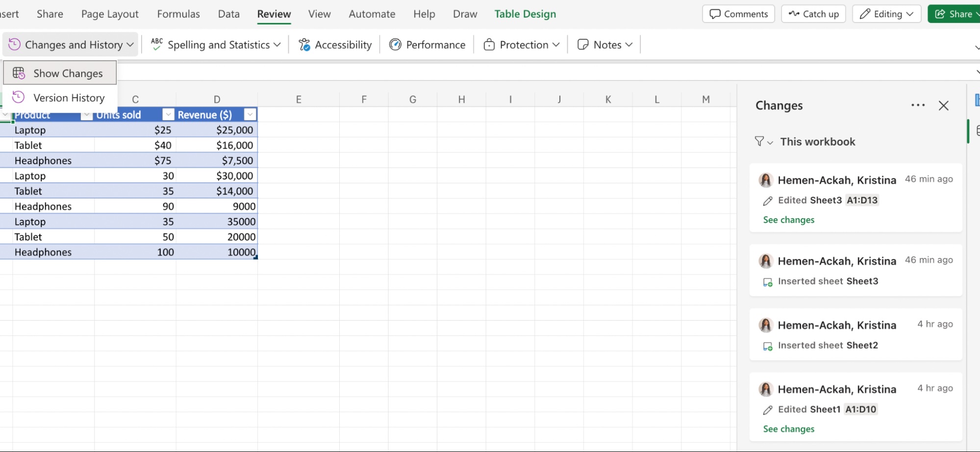Open the Automate tab
The image size is (980, 452).
coord(372,14)
